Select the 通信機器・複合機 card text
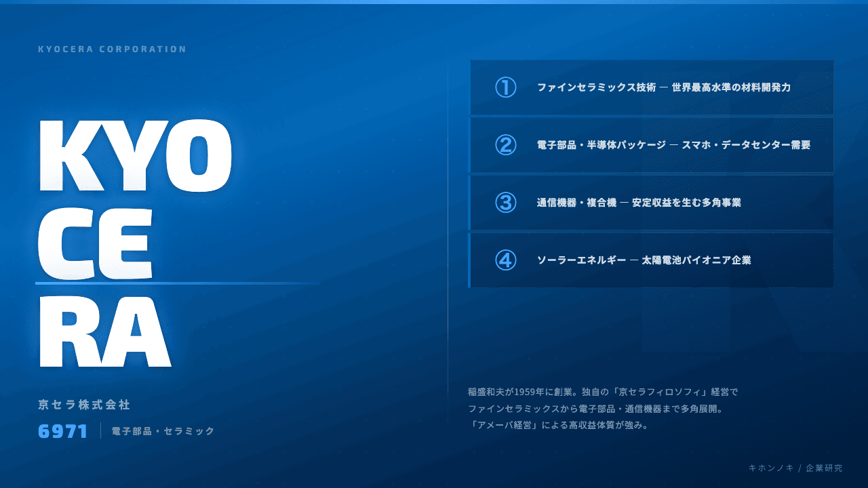868x488 pixels. tap(639, 203)
